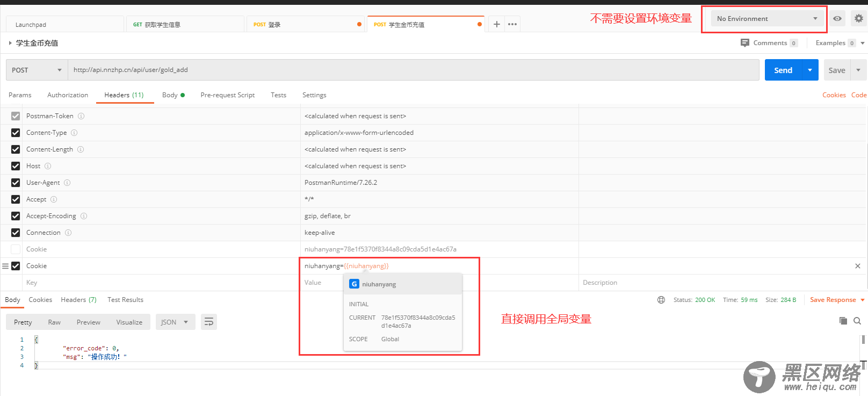Screen dimensions: 868x396
Task: Click the Comments speech bubble icon
Action: click(744, 43)
